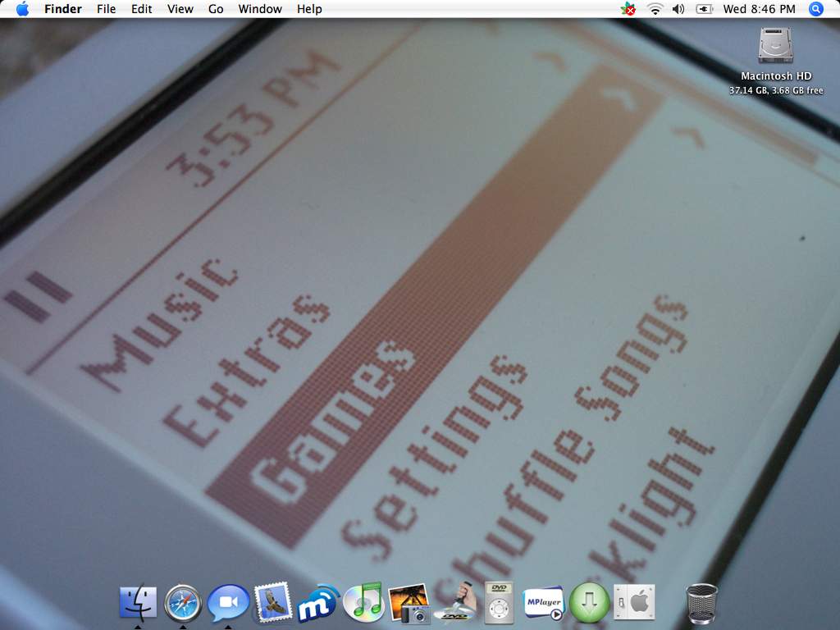Click the blue 'm' wireless app Dock icon
This screenshot has width=840, height=630.
(319, 603)
